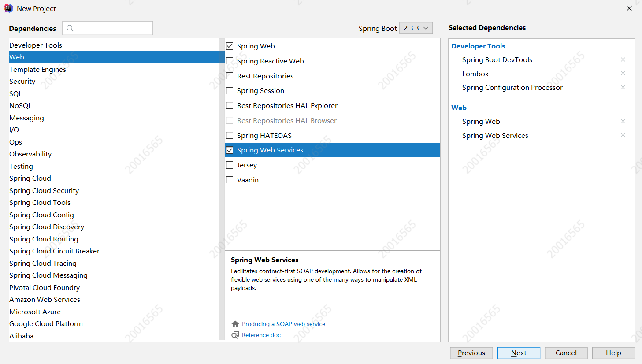Enable the Jersey dependency
This screenshot has width=642, height=364.
coord(230,165)
